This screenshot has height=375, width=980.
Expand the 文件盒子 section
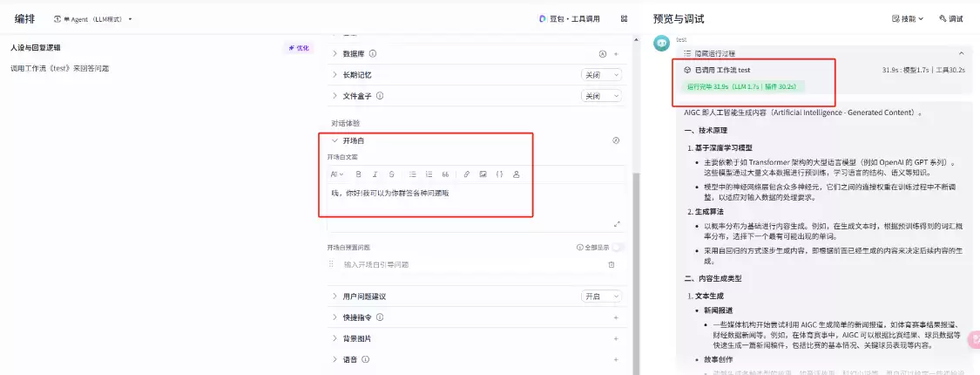coord(335,96)
